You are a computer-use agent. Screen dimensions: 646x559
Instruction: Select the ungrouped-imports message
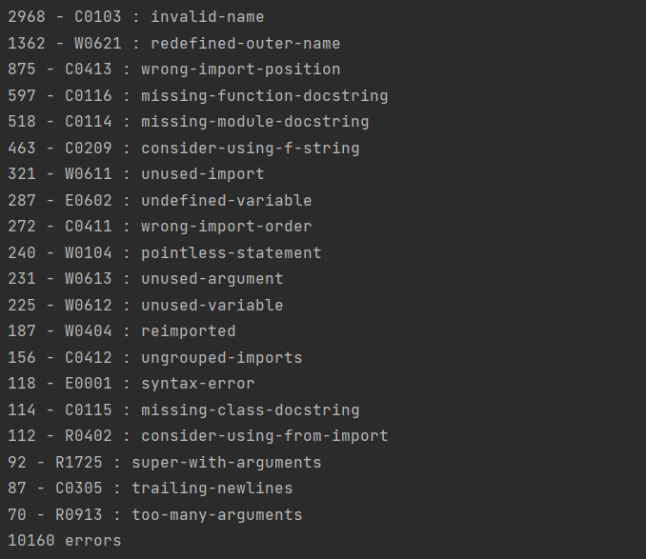[x=154, y=357]
